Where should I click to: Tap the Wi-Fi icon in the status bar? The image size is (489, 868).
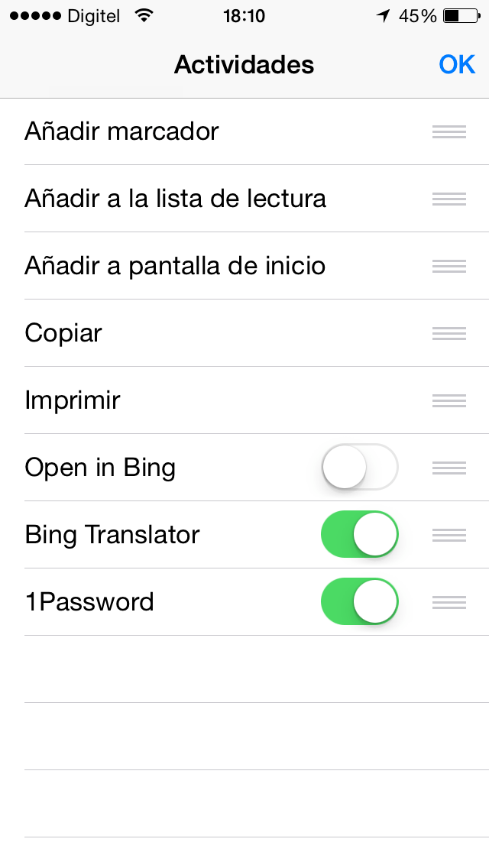click(x=141, y=15)
